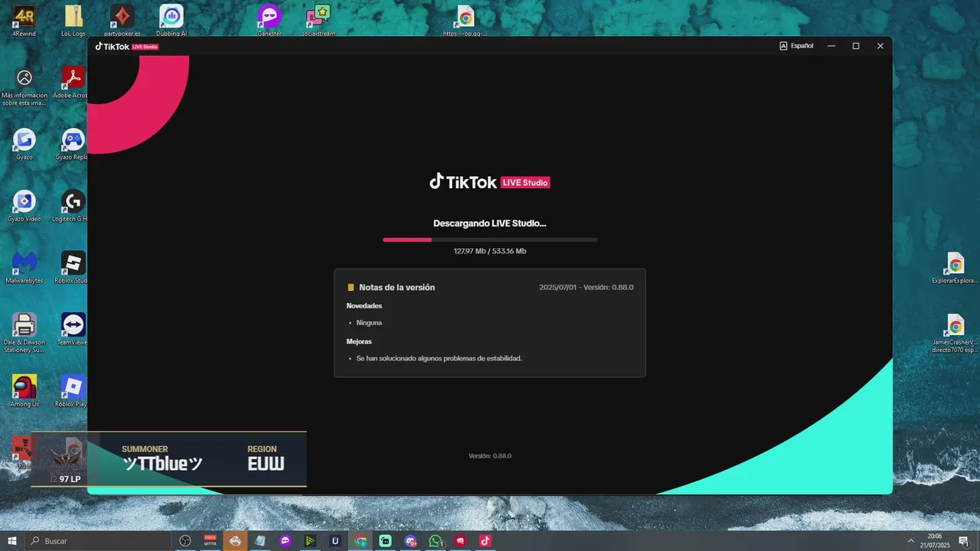Image resolution: width=980 pixels, height=551 pixels.
Task: Open ExplorarExplora Chrome file on desktop
Action: pos(955,268)
